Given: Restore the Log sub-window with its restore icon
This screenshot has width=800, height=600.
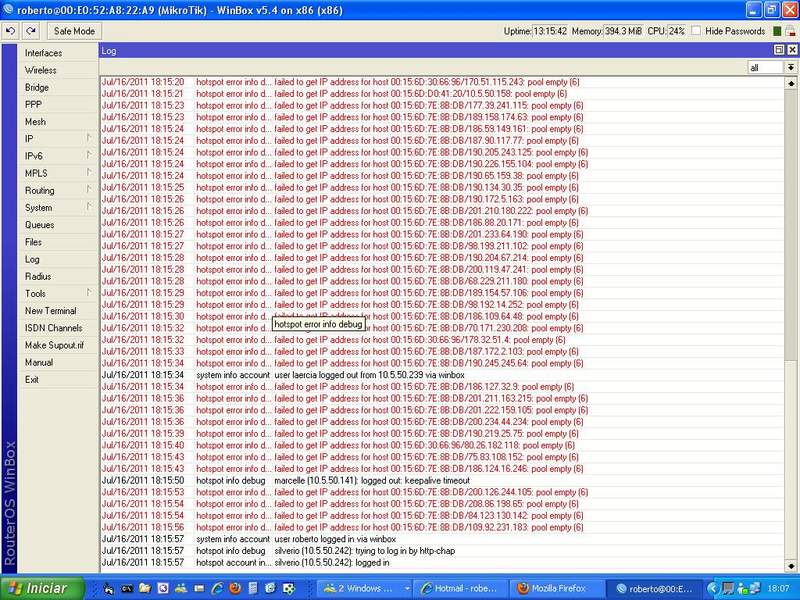Looking at the screenshot, I should tap(779, 50).
